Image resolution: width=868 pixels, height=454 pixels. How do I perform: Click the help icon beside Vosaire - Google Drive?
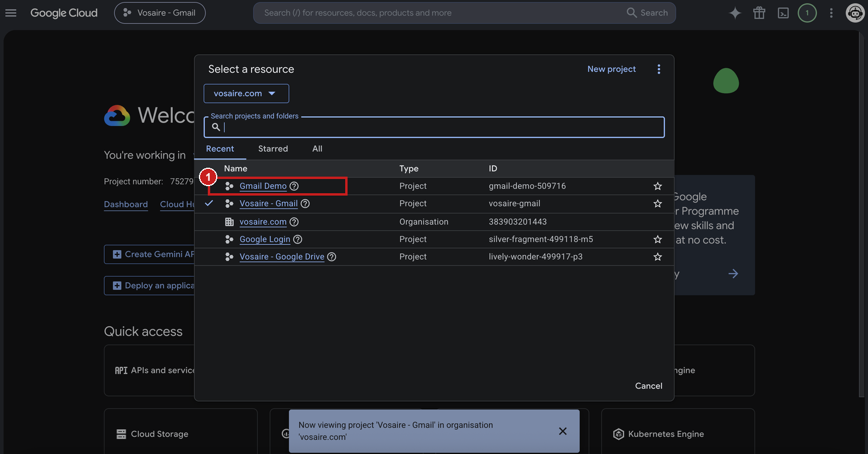click(332, 257)
